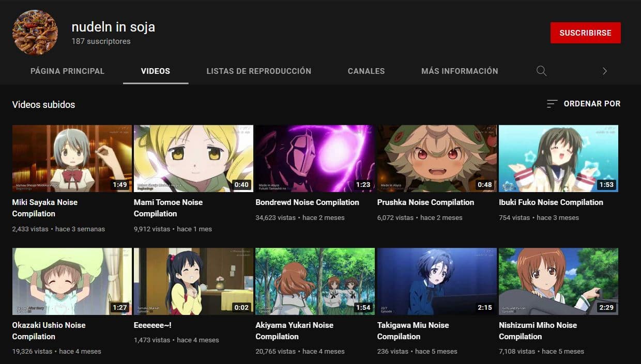Screen dimensions: 641x364
Task: Click the right arrow next to the tabs
Action: click(x=604, y=71)
